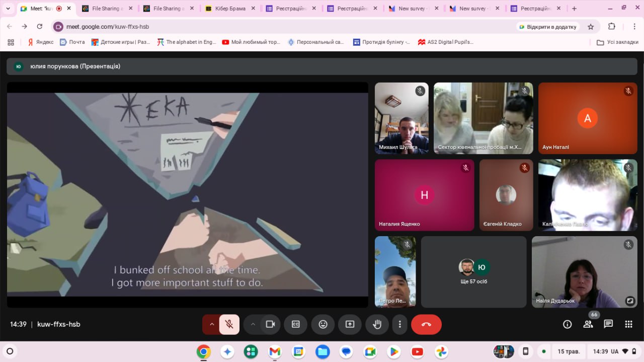The image size is (644, 362).
Task: Open Google Photos from the shelf
Action: click(441, 351)
